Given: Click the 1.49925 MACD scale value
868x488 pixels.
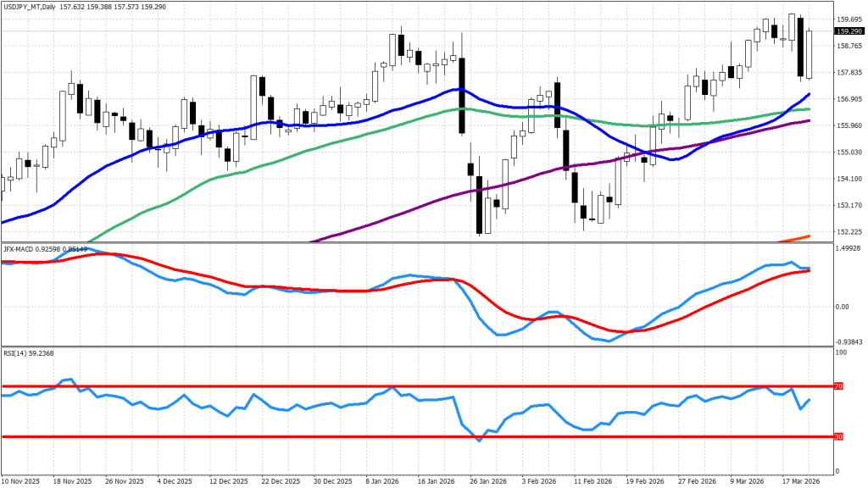Looking at the screenshot, I should coord(849,249).
